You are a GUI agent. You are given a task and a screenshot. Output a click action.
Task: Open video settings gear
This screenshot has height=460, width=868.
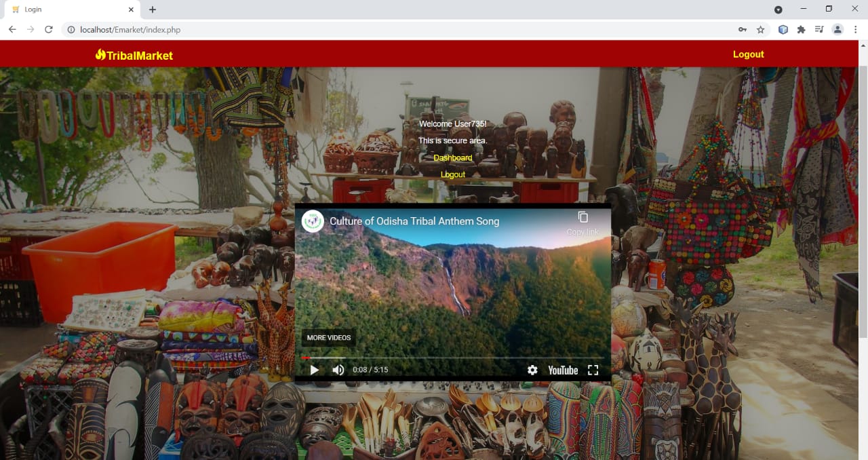(532, 370)
